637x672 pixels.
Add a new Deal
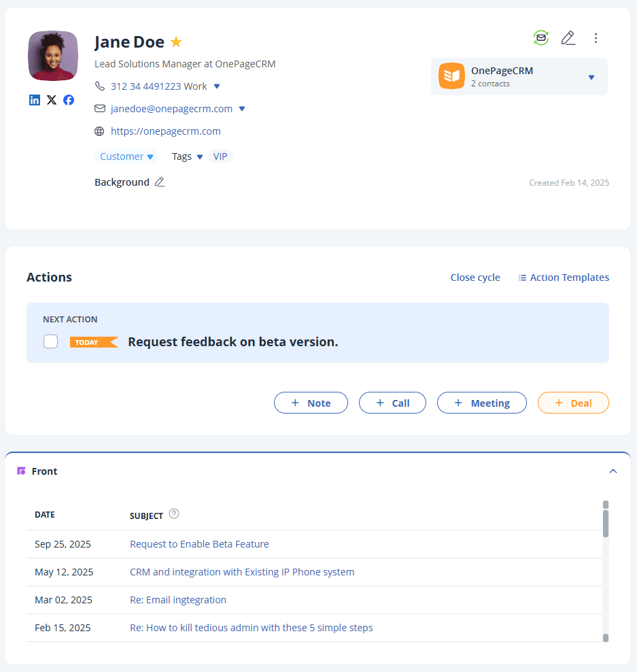click(573, 402)
